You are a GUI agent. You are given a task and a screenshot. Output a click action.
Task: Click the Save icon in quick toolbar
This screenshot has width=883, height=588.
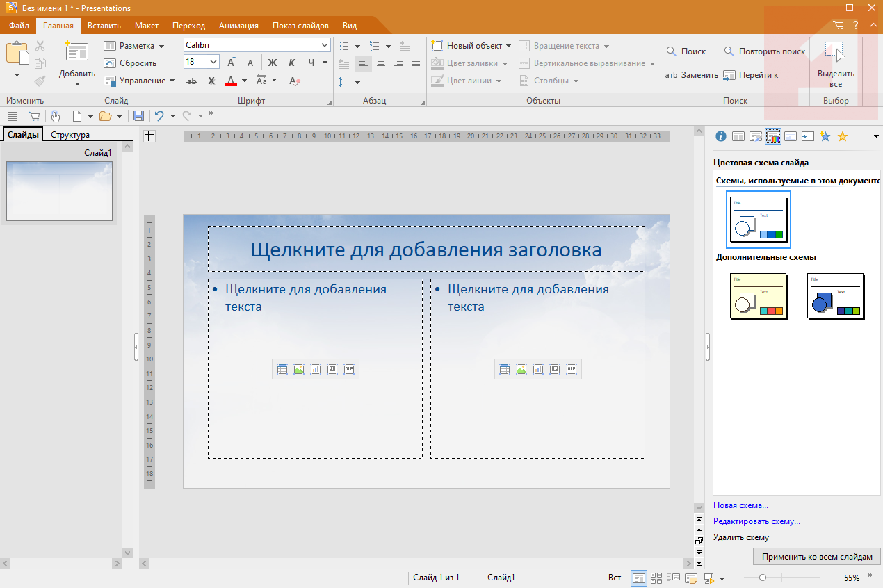pyautogui.click(x=138, y=116)
